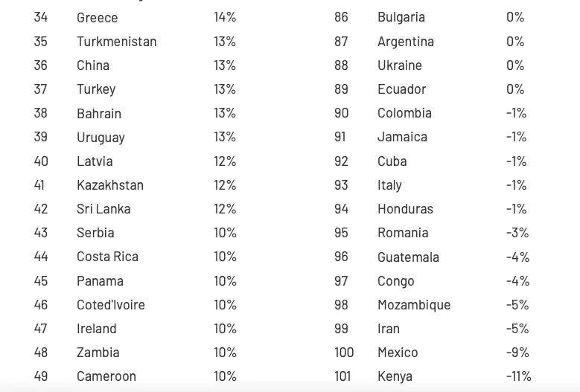
Task: Select Argentina in the right column
Action: tap(406, 41)
